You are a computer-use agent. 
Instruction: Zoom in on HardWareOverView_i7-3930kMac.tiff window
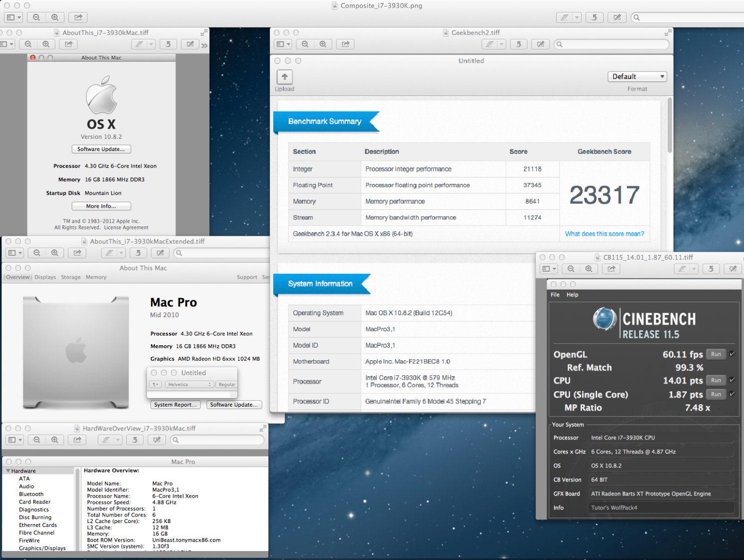(55, 440)
